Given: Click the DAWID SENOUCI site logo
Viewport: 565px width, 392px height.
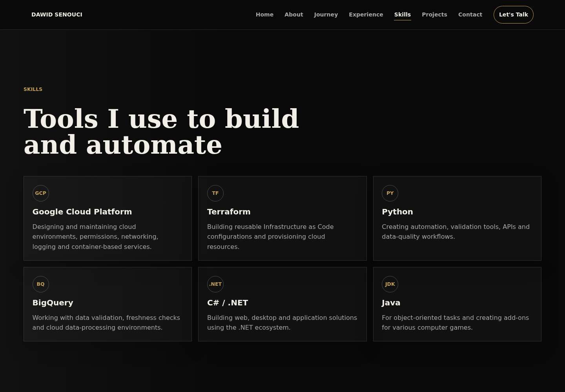Looking at the screenshot, I should (57, 15).
